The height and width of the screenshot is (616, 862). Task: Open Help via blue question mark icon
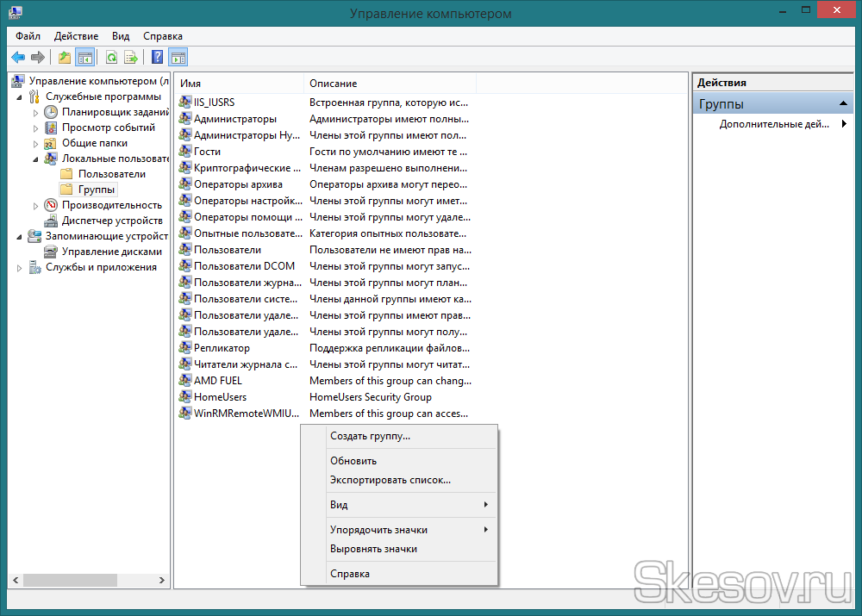click(157, 58)
